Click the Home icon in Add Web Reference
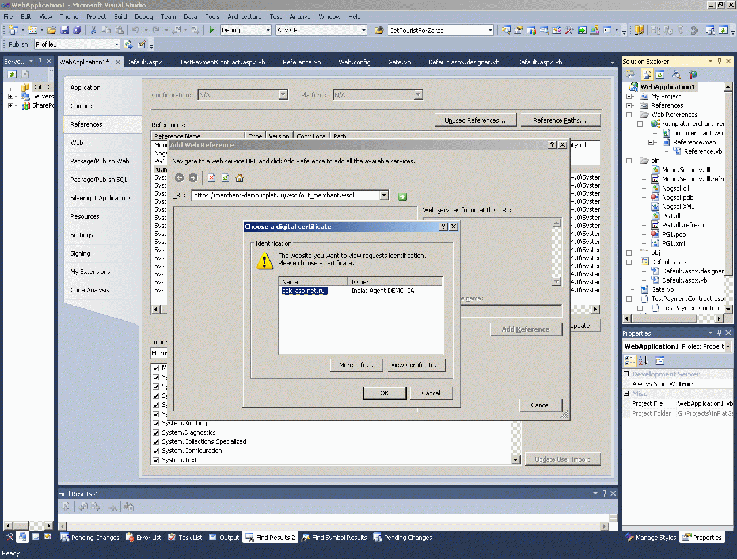Image resolution: width=737 pixels, height=560 pixels. (240, 178)
